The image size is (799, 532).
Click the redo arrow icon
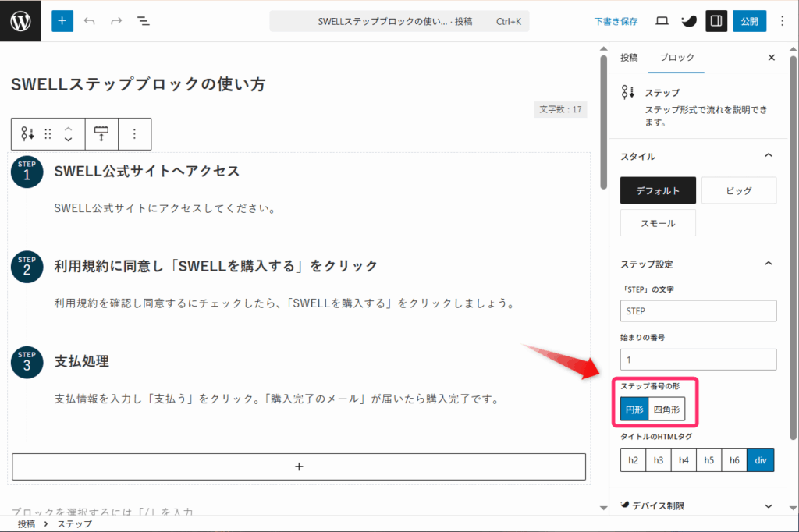(116, 21)
